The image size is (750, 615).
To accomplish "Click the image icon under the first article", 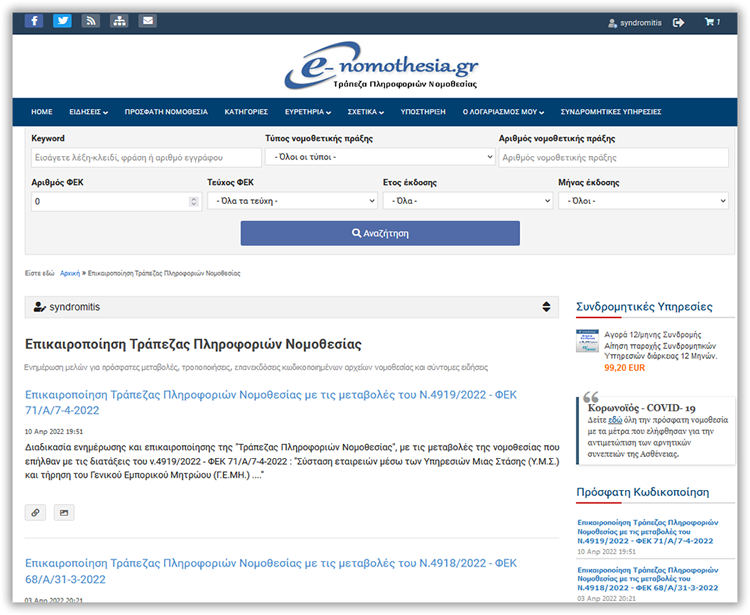I will (x=63, y=512).
